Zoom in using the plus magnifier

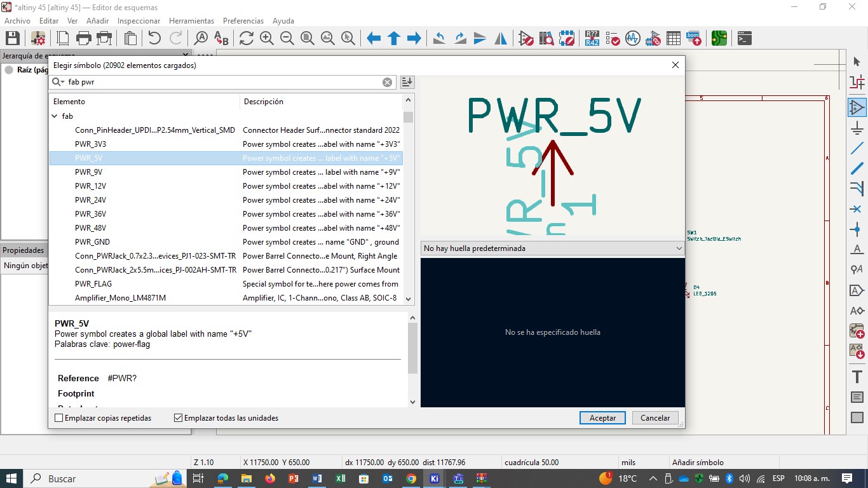click(x=266, y=38)
